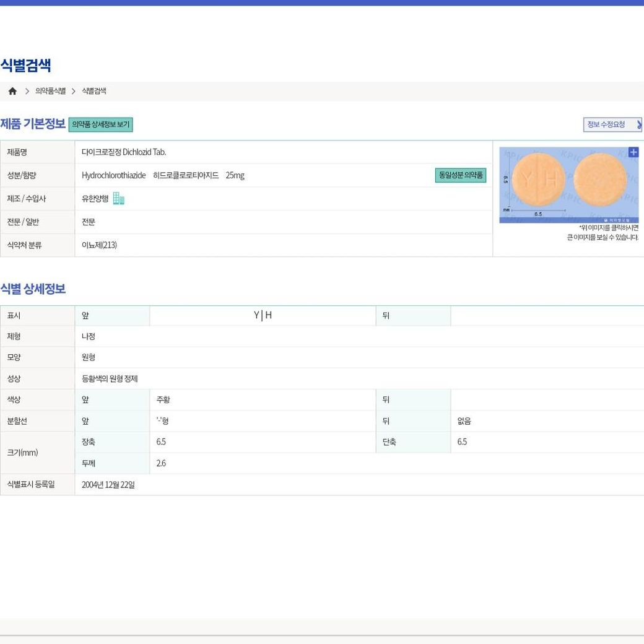Click the chevron before 식별검색 breadcrumb
The image size is (644, 644).
74,91
